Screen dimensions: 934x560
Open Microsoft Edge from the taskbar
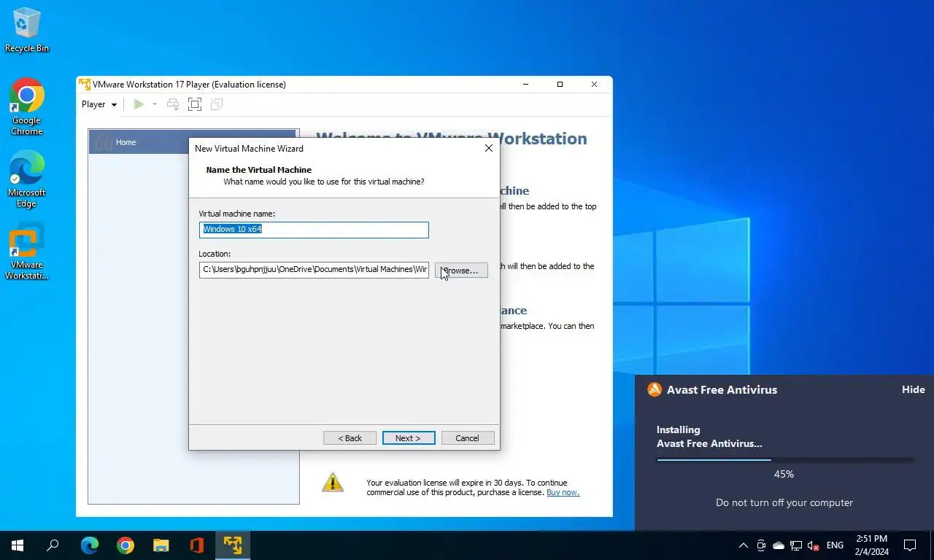90,545
